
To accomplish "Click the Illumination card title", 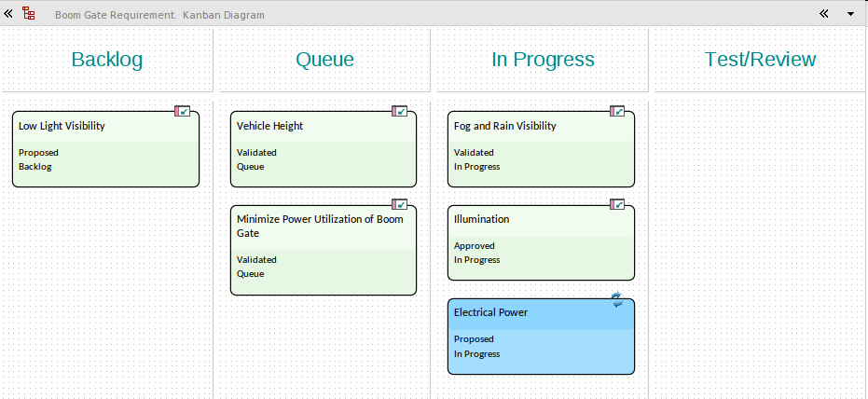I will pyautogui.click(x=481, y=219).
